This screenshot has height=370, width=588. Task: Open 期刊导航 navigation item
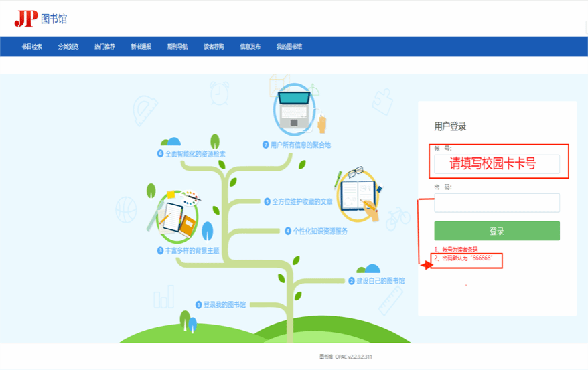click(177, 47)
